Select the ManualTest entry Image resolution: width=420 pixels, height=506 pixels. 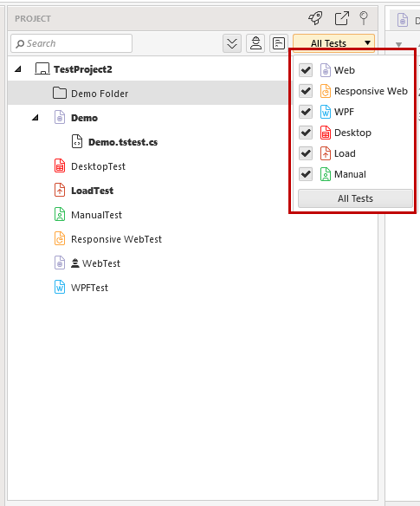pyautogui.click(x=96, y=215)
